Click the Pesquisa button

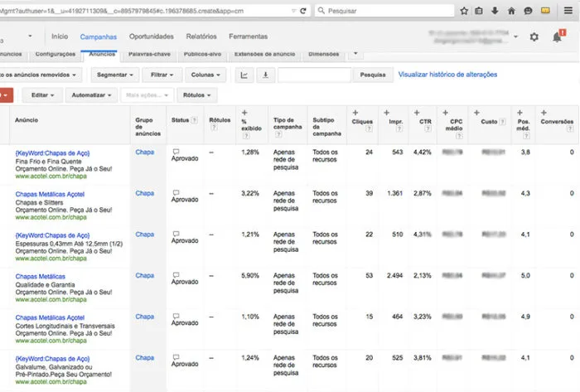tap(373, 75)
